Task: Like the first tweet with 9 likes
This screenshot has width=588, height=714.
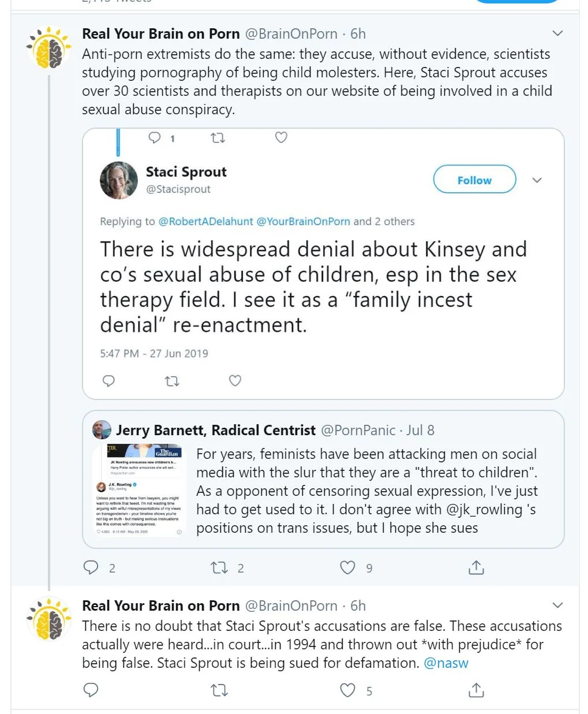Action: click(x=347, y=567)
